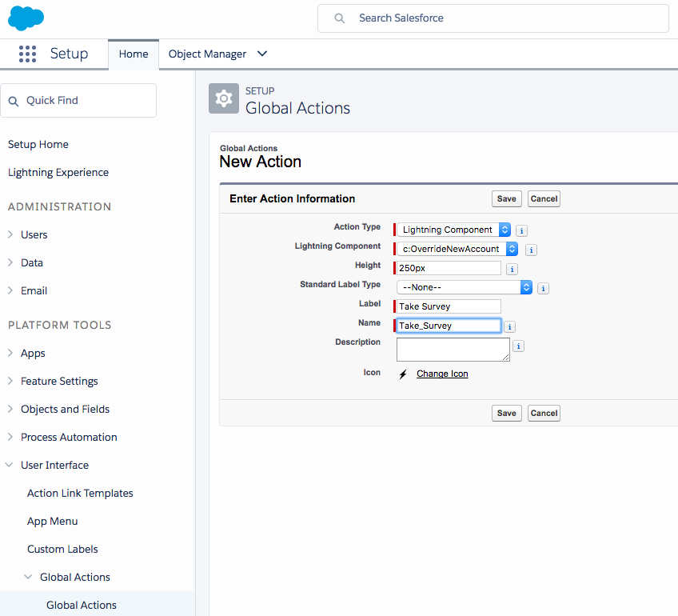Click the top Cancel button
Image resolution: width=678 pixels, height=616 pixels.
pyautogui.click(x=544, y=199)
